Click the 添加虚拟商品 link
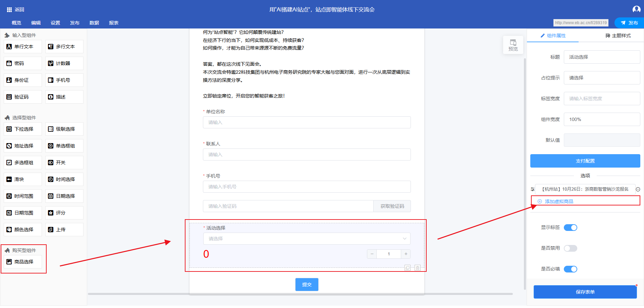 pos(558,201)
